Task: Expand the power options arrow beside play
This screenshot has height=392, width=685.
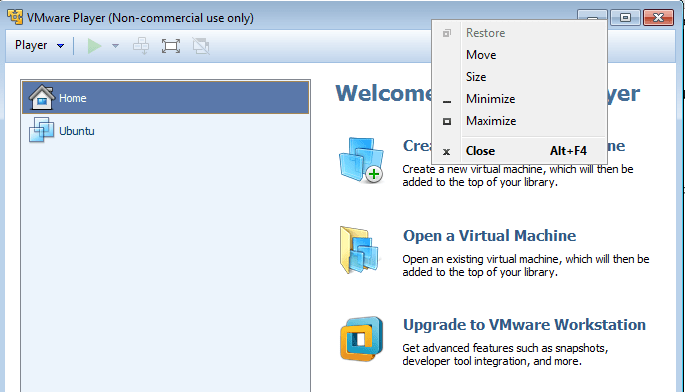Action: point(115,45)
